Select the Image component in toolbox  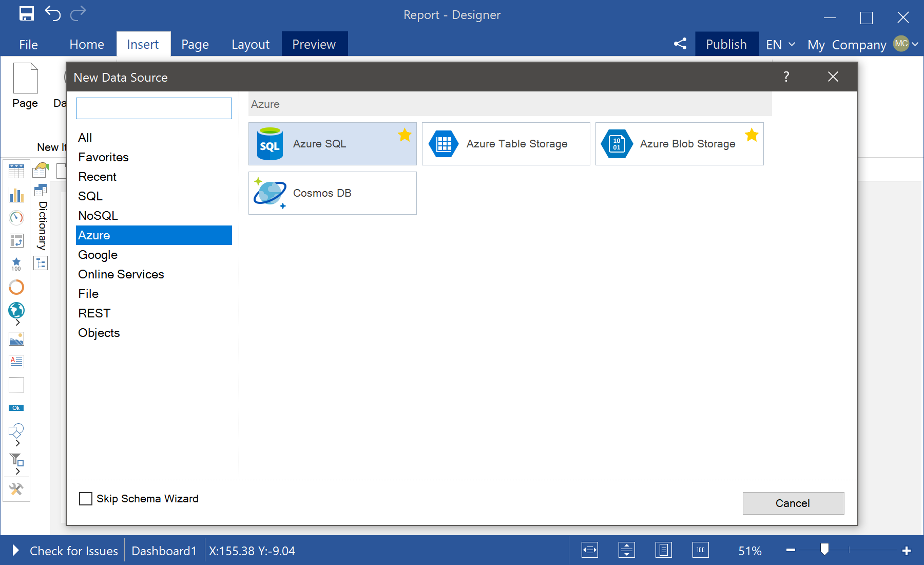click(16, 339)
